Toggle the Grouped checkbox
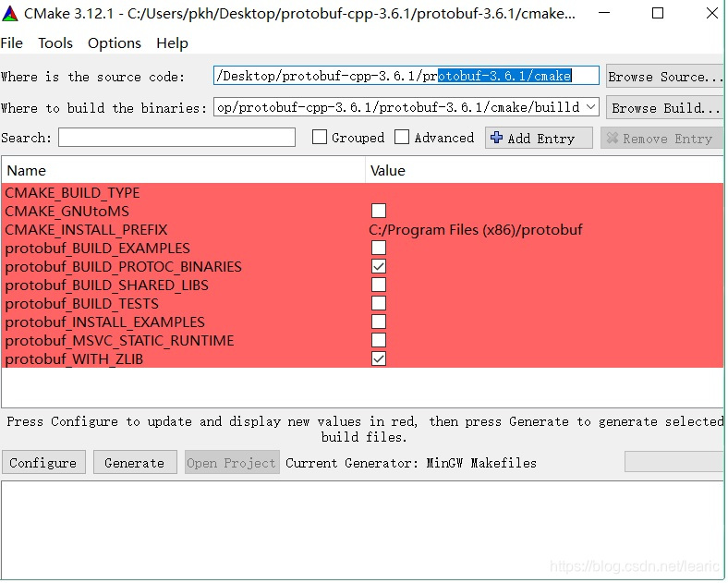This screenshot has width=728, height=583. 320,138
